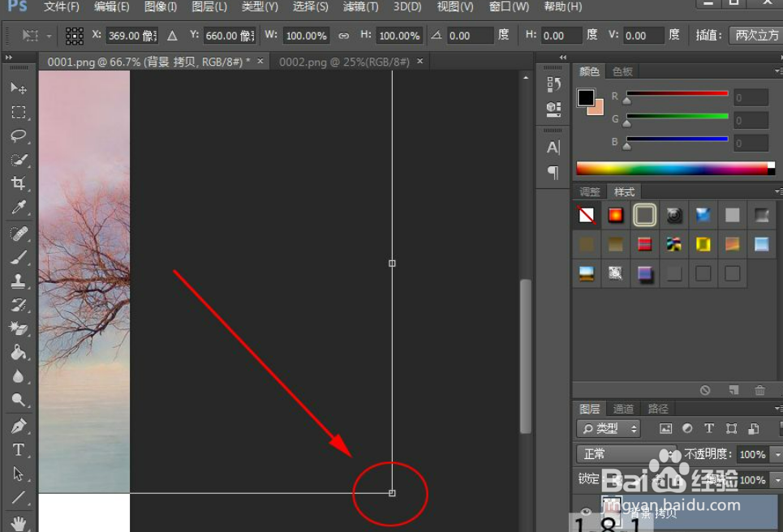783x532 pixels.
Task: Toggle pixel layer filter icon
Action: click(x=665, y=428)
